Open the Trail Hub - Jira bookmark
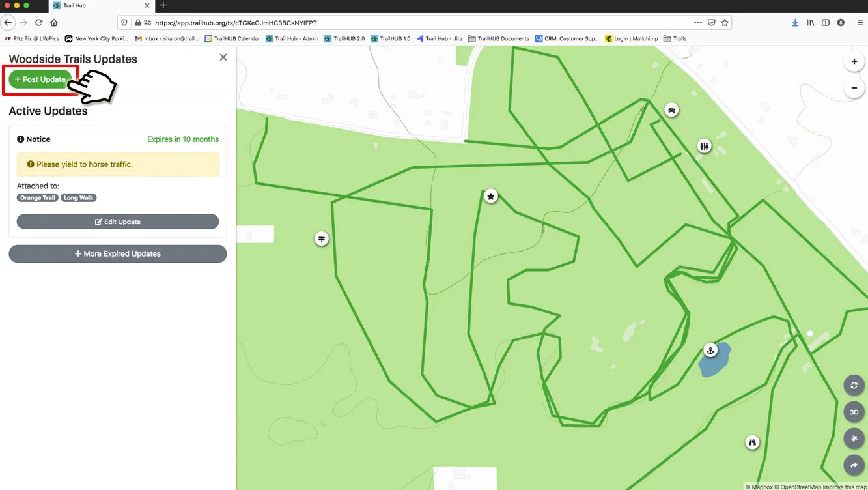Screen dimensions: 868x490 (440, 39)
